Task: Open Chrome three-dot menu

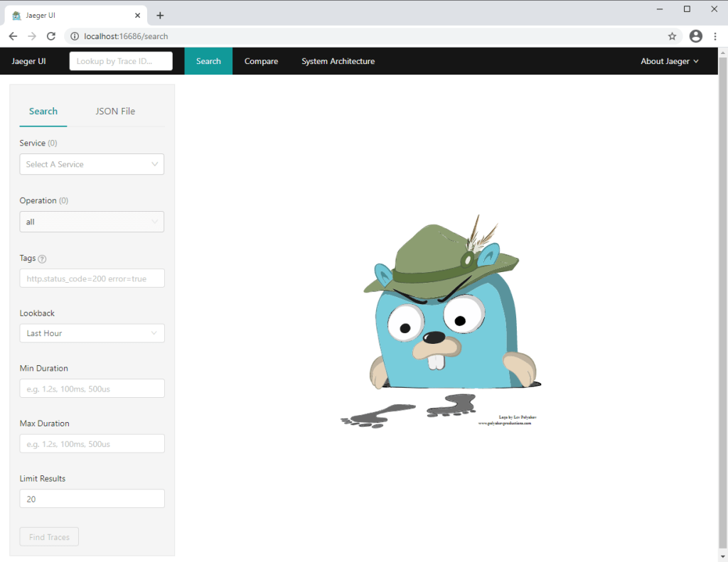Action: tap(715, 36)
